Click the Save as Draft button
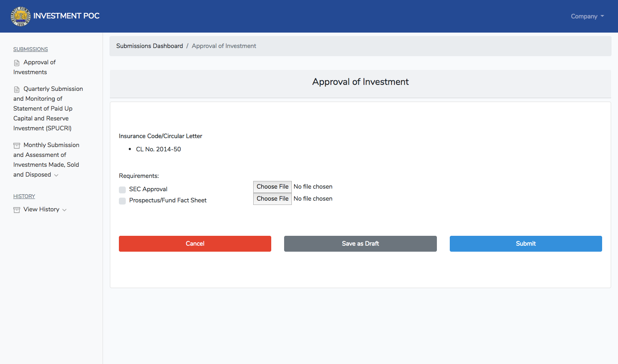Screen dimensions: 618x364 pos(360,244)
